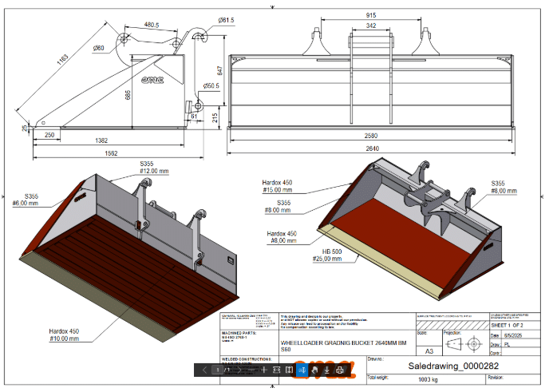Click the 847 vertical dimension
This screenshot has height=392, width=553.
pyautogui.click(x=219, y=70)
